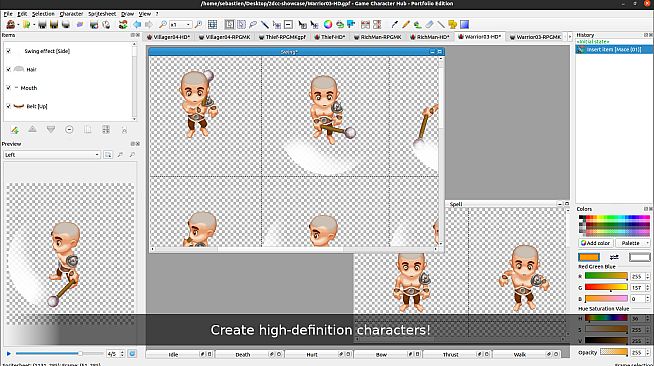Open the Palette dropdown in Colors panel
Image resolution: width=654 pixels, height=366 pixels.
(x=633, y=243)
